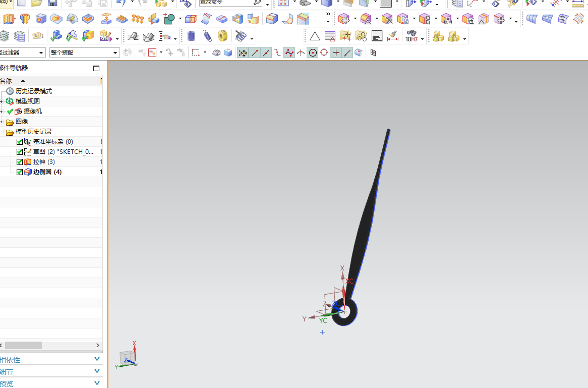588x388 pixels.
Task: Toggle the arc center snap option
Action: click(x=313, y=53)
